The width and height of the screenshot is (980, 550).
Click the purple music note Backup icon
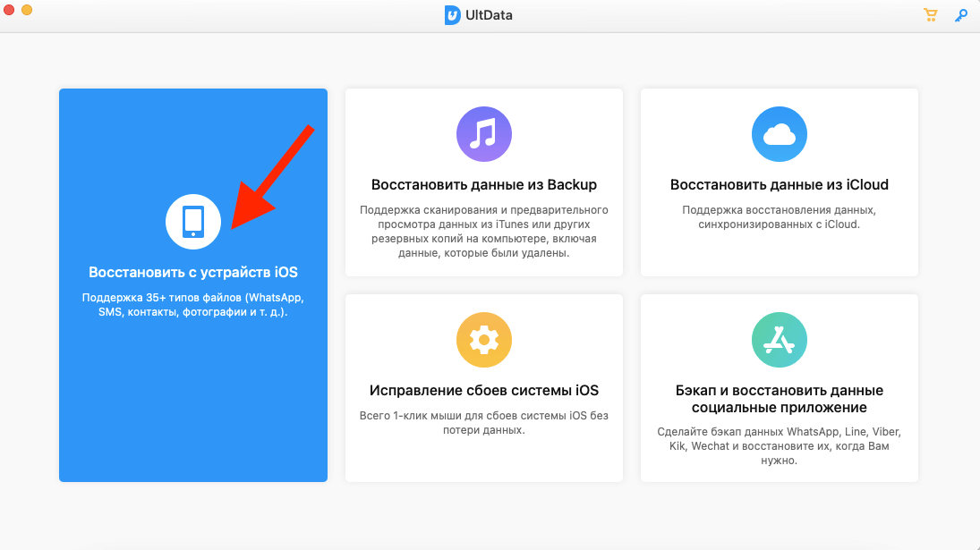pyautogui.click(x=484, y=134)
